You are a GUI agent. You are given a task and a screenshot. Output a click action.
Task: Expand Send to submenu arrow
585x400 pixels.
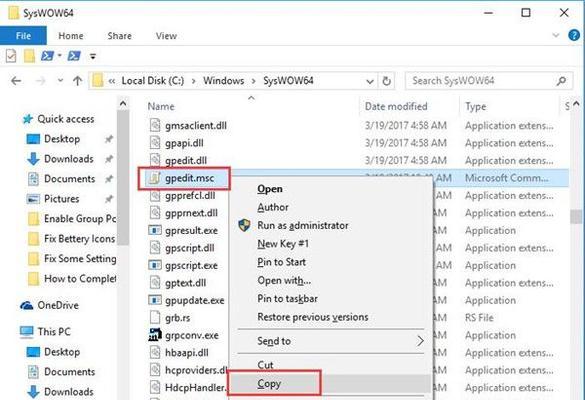(420, 341)
